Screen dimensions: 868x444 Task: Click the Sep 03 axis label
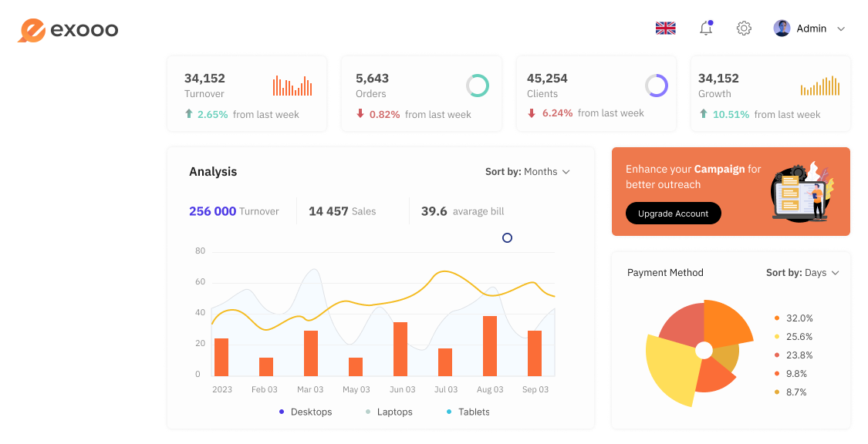(535, 389)
